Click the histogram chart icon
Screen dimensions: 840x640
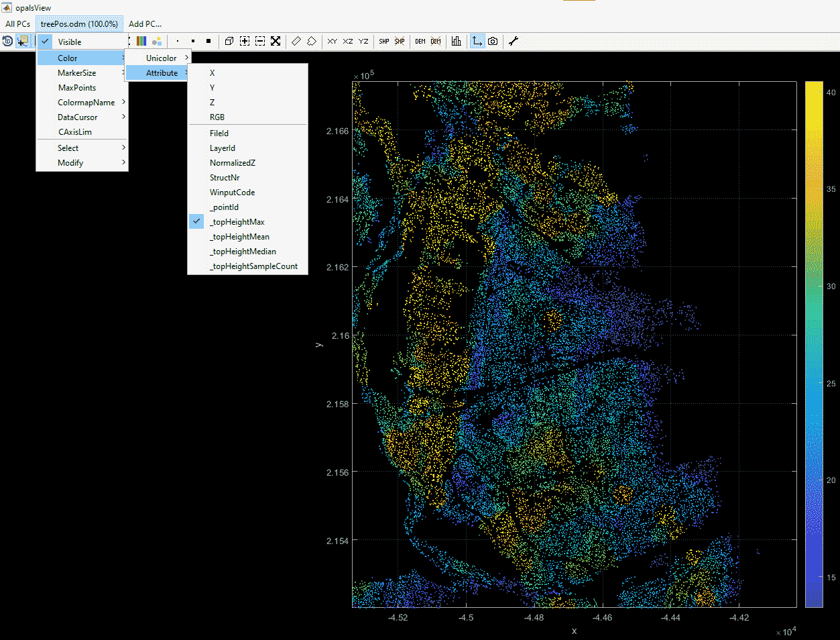(457, 42)
